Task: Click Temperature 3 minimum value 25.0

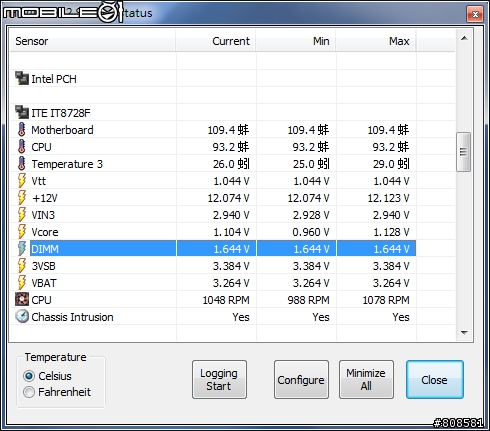Action: [311, 164]
